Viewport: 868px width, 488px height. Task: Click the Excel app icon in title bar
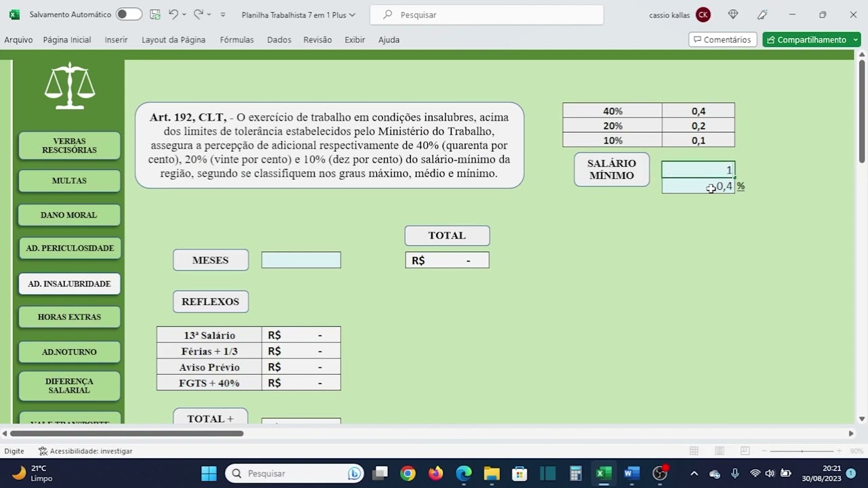coord(14,14)
